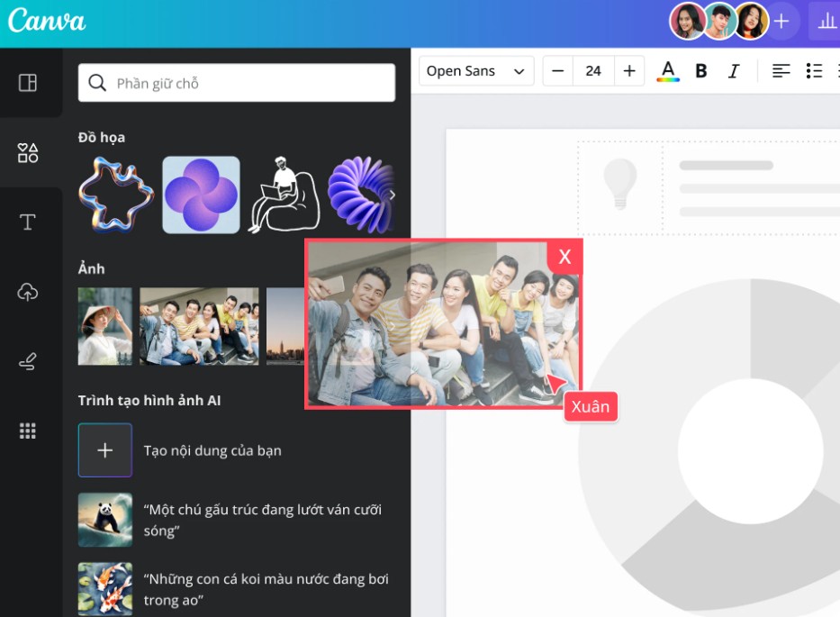The height and width of the screenshot is (617, 840).
Task: Select the city skyline photo thumbnail
Action: tap(285, 326)
